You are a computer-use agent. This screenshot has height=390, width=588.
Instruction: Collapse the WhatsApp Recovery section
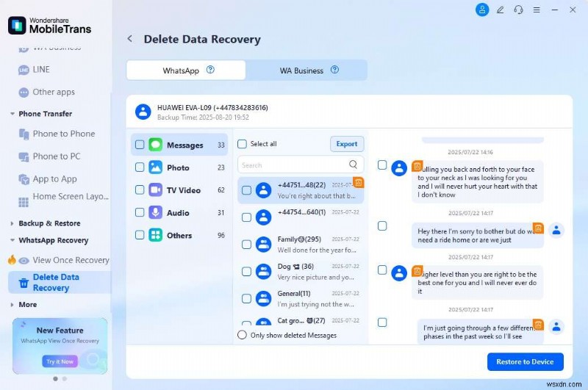[x=12, y=240]
